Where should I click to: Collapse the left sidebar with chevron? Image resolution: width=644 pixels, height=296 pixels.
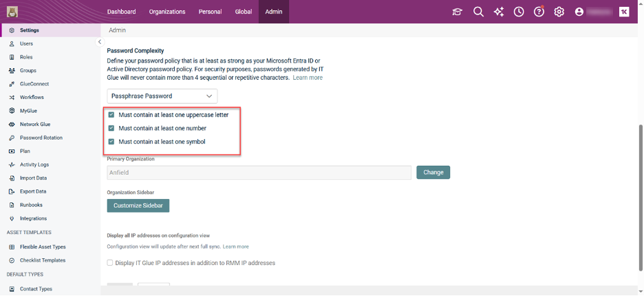(100, 42)
